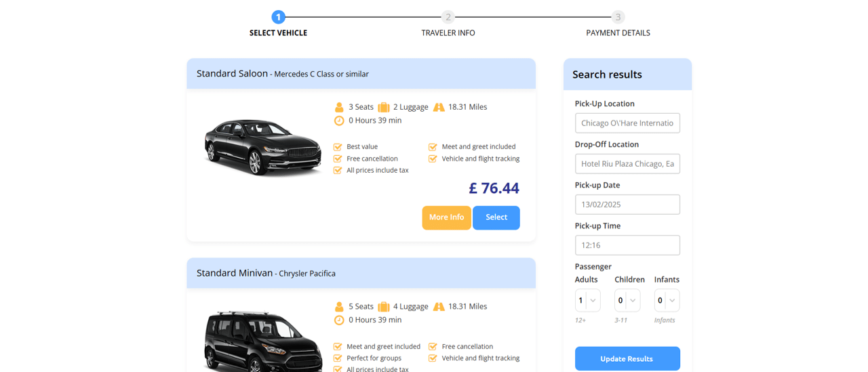
Task: Click the Pick-Up Location field
Action: (x=627, y=123)
